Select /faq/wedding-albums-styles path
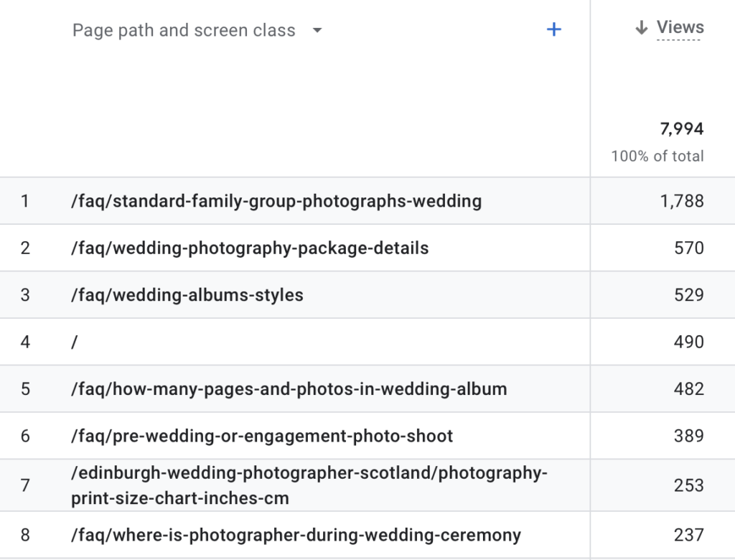The height and width of the screenshot is (560, 735). [187, 295]
